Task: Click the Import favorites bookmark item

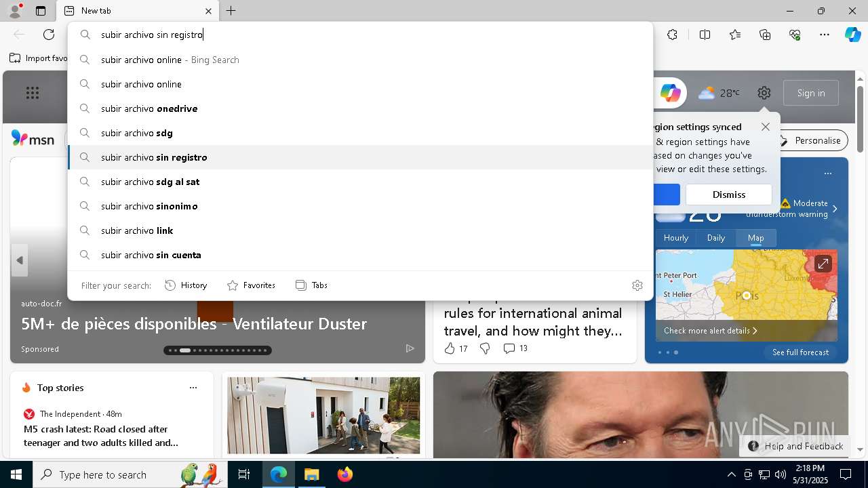Action: point(39,58)
